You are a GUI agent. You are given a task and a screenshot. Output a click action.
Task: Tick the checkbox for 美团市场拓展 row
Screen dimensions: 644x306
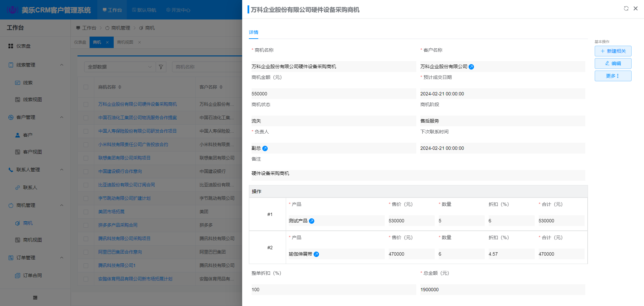(86, 212)
